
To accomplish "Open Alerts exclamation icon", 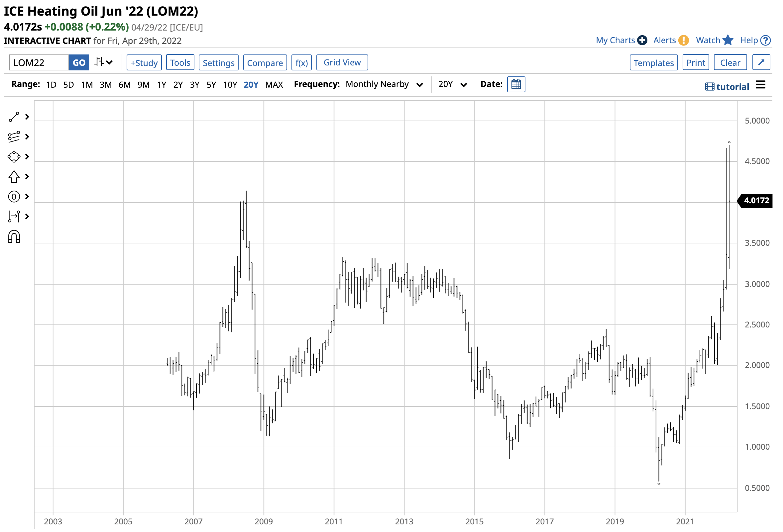I will [x=683, y=40].
